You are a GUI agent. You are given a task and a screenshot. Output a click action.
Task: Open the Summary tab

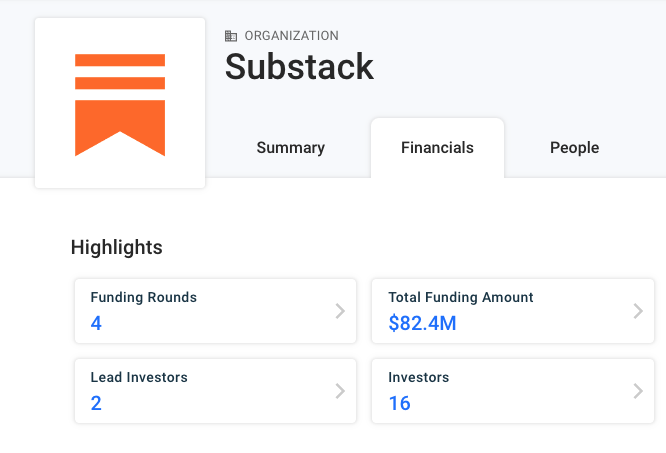[291, 148]
